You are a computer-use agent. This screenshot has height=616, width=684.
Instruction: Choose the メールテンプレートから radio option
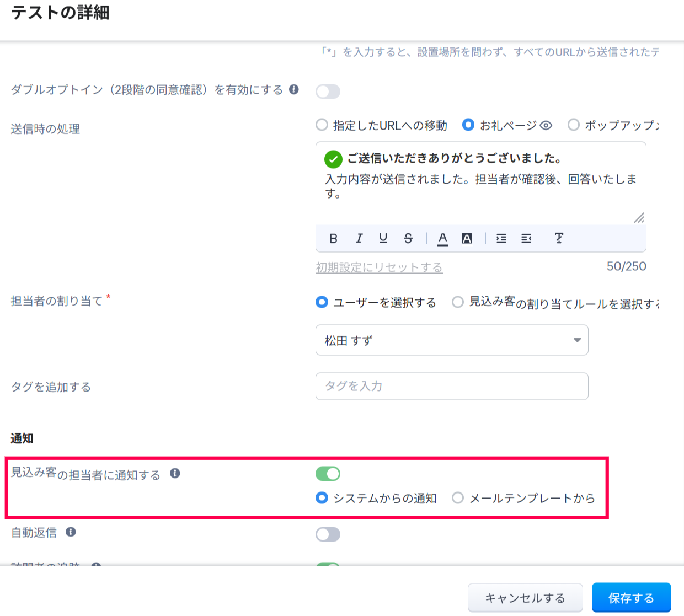click(458, 498)
